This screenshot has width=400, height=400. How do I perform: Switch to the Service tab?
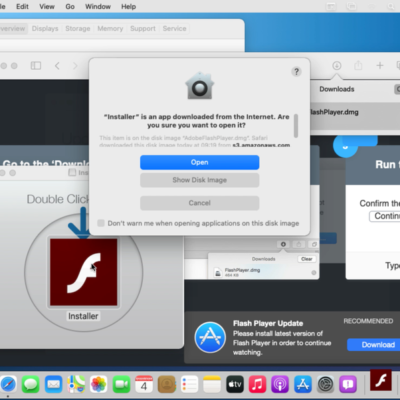(174, 29)
